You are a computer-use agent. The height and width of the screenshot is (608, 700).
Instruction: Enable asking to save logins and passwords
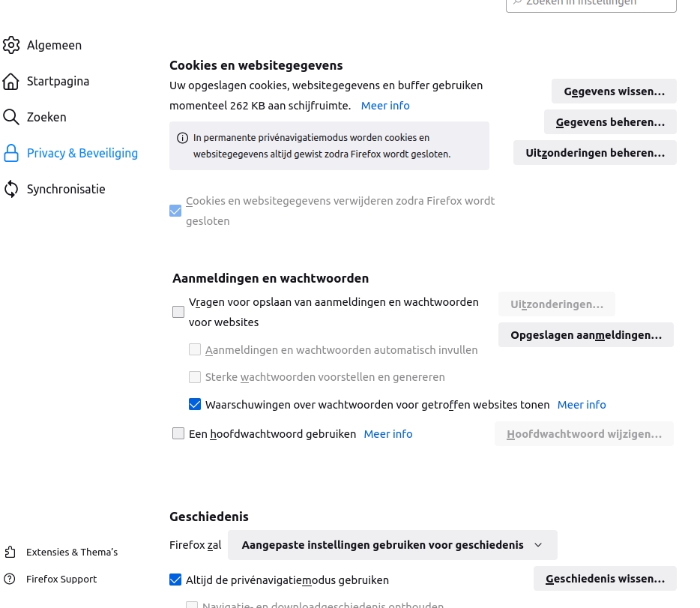178,312
